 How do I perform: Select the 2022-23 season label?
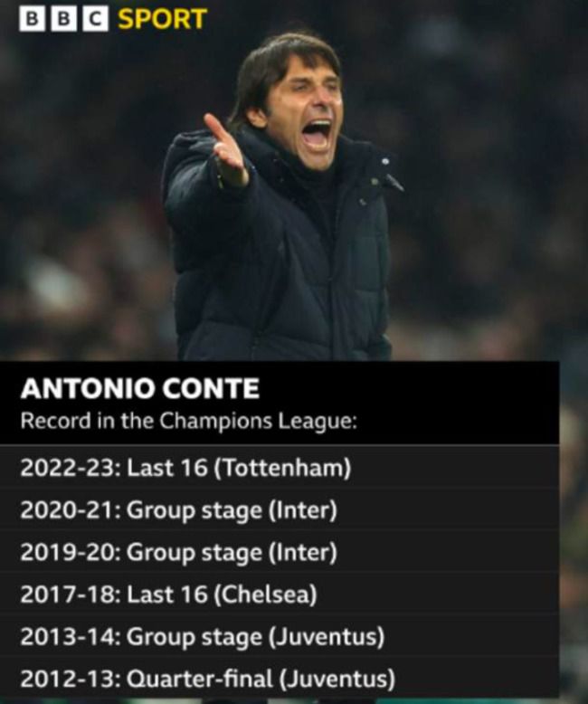tap(69, 468)
